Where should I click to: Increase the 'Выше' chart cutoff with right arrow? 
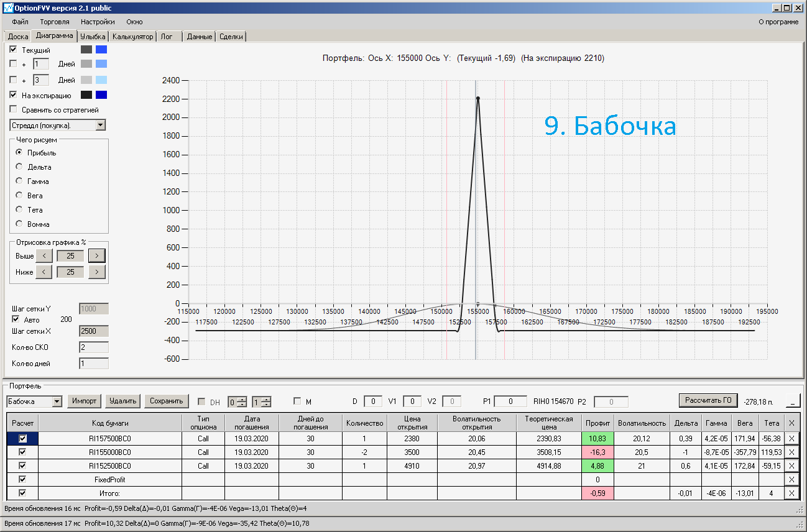97,255
